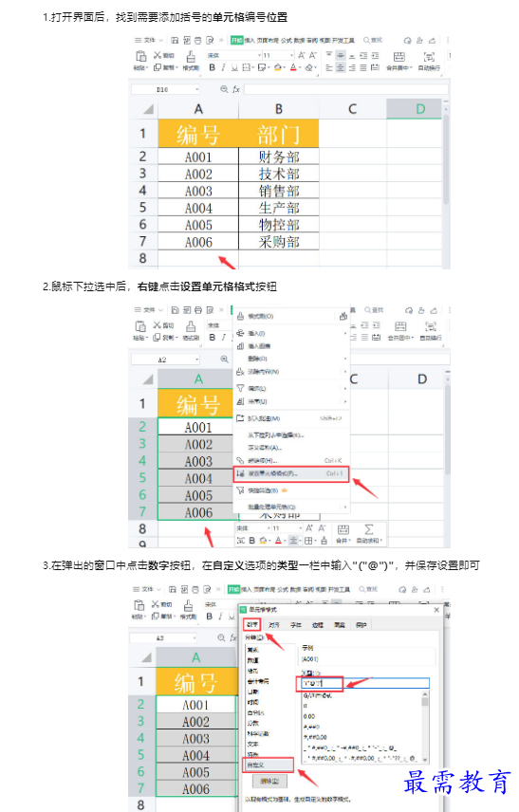Image resolution: width=519 pixels, height=812 pixels.
Task: Click the font color A in step 2 mini toolbar
Action: point(278,541)
